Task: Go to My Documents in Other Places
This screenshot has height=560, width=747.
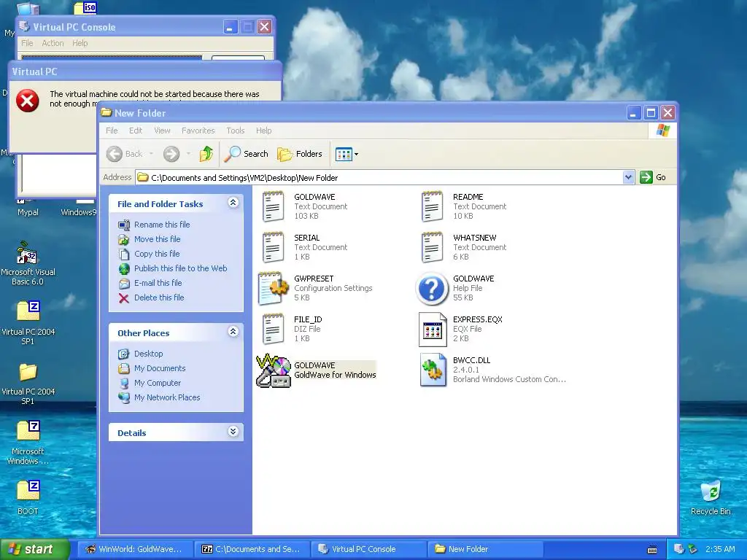Action: (160, 368)
